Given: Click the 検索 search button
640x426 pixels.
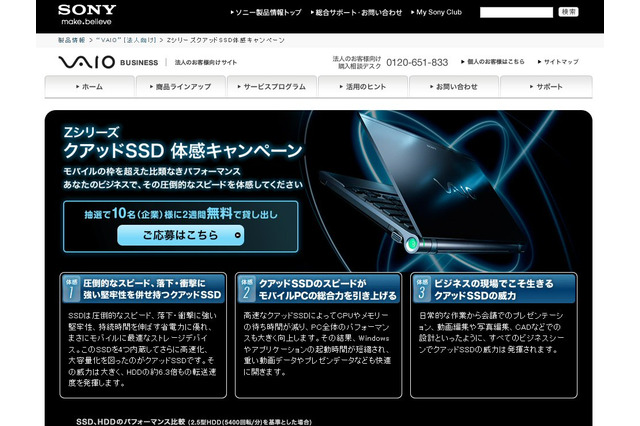Looking at the screenshot, I should 568,12.
